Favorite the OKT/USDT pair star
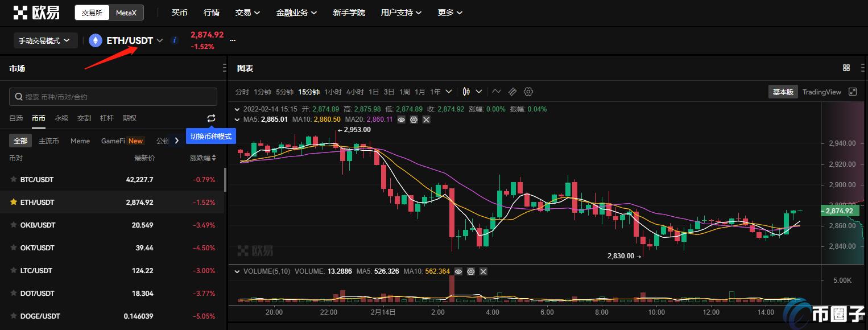The image size is (868, 330). [x=14, y=247]
